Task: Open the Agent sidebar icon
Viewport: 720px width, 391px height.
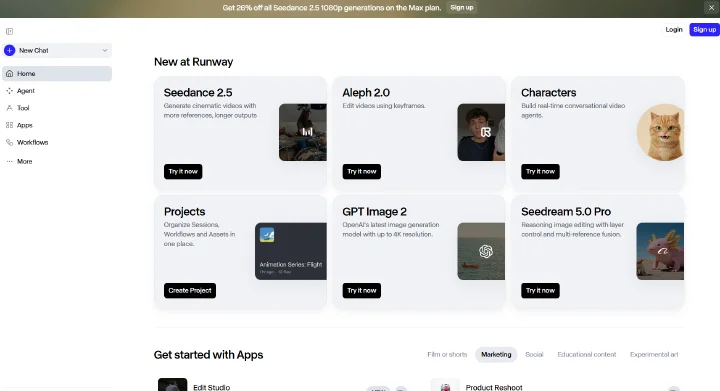Action: pos(9,91)
